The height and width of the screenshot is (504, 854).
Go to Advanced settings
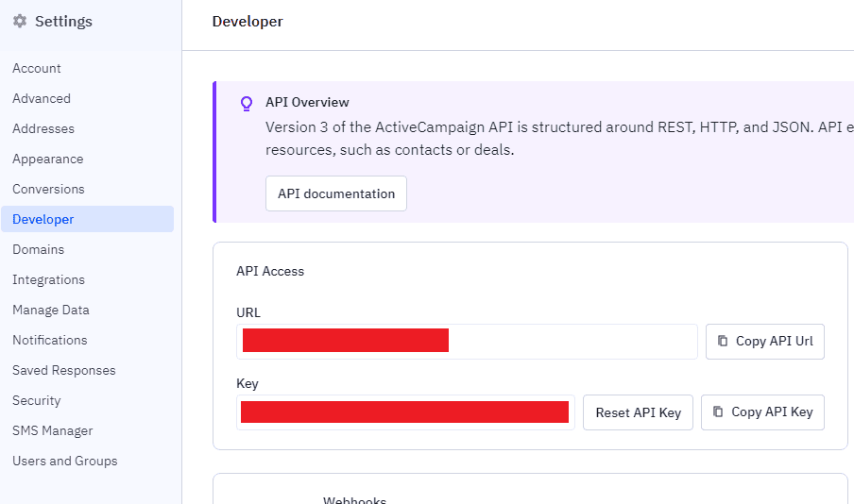coord(42,98)
